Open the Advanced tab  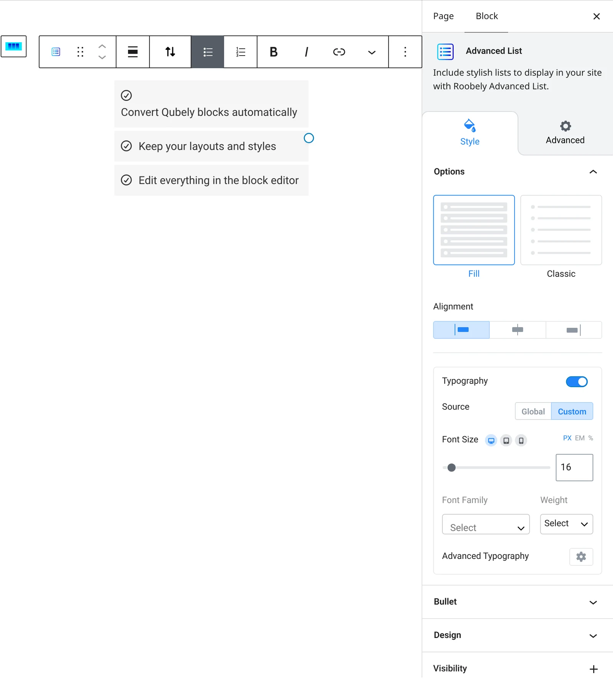[565, 133]
